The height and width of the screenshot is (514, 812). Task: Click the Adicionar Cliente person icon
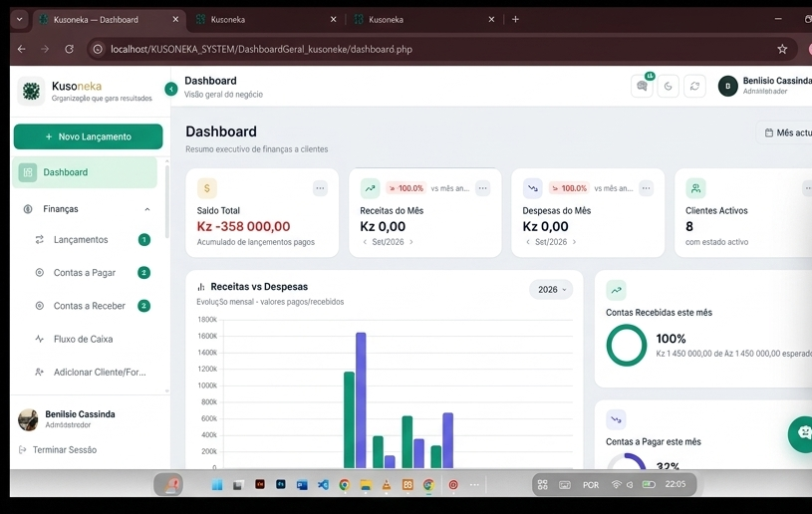pos(40,373)
